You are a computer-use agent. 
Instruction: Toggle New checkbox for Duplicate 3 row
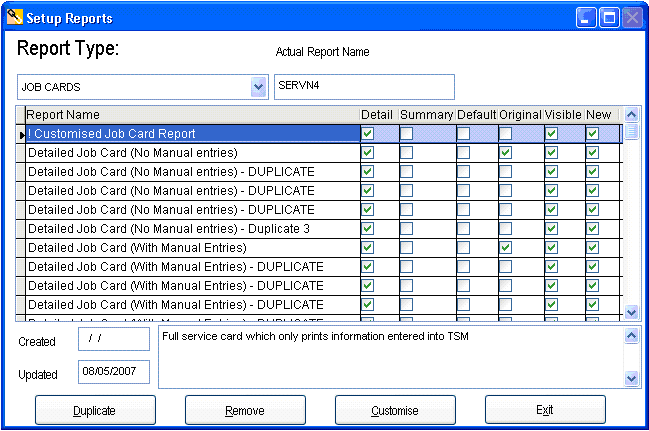[592, 228]
